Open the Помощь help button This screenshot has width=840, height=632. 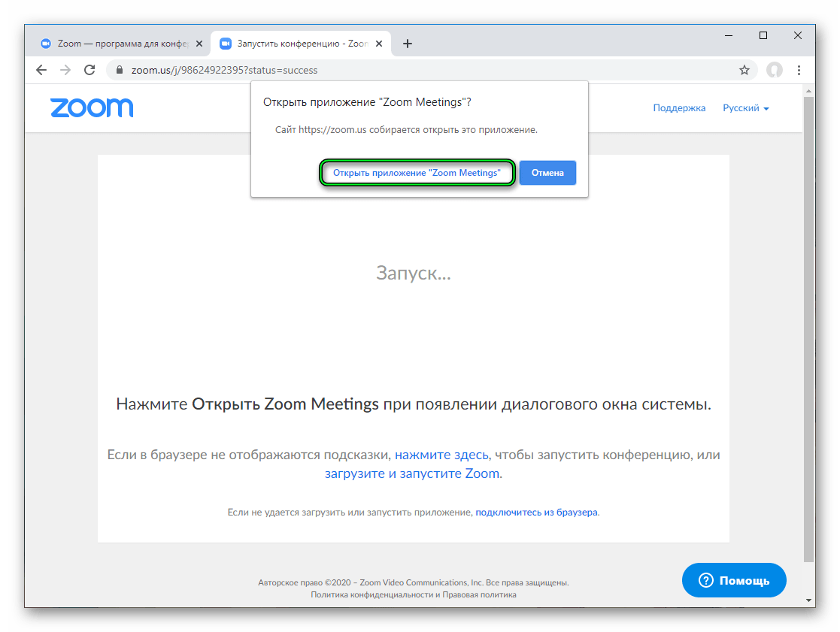click(x=734, y=580)
